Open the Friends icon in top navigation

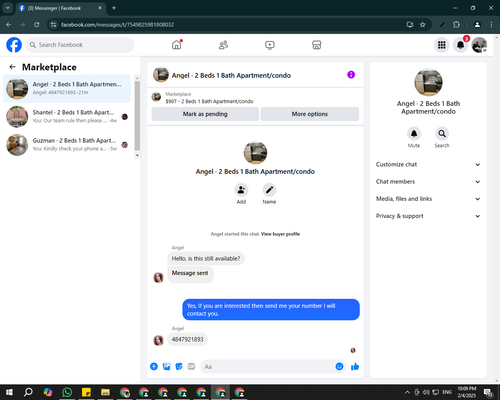tap(223, 45)
